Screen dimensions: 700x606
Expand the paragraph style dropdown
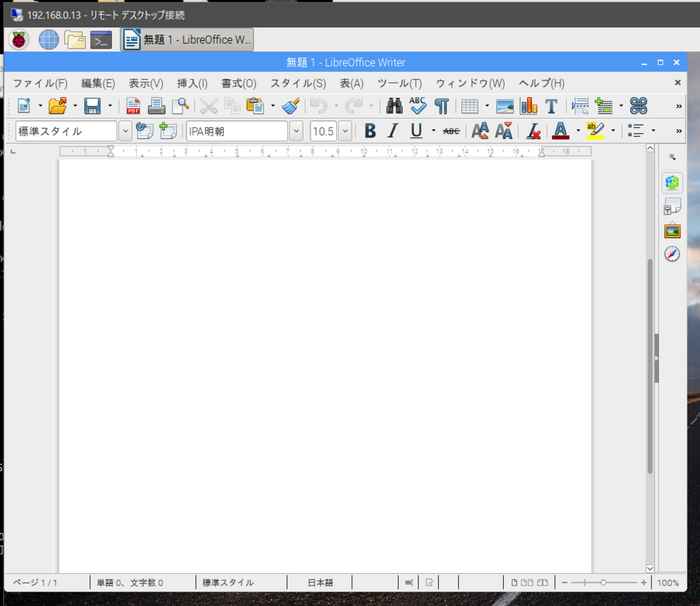point(126,131)
